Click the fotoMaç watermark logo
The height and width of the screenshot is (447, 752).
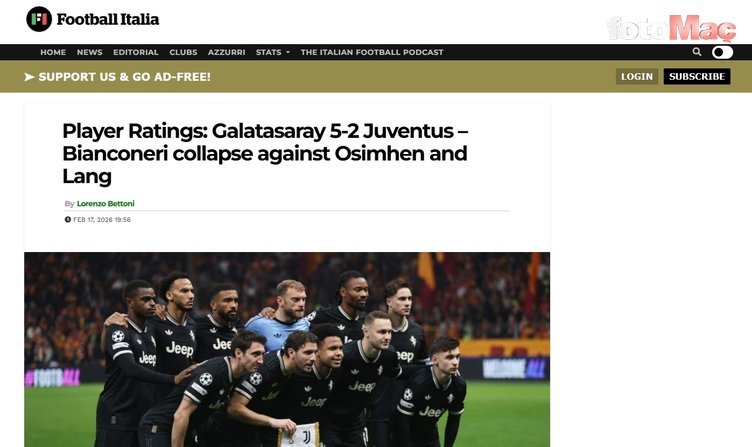671,28
